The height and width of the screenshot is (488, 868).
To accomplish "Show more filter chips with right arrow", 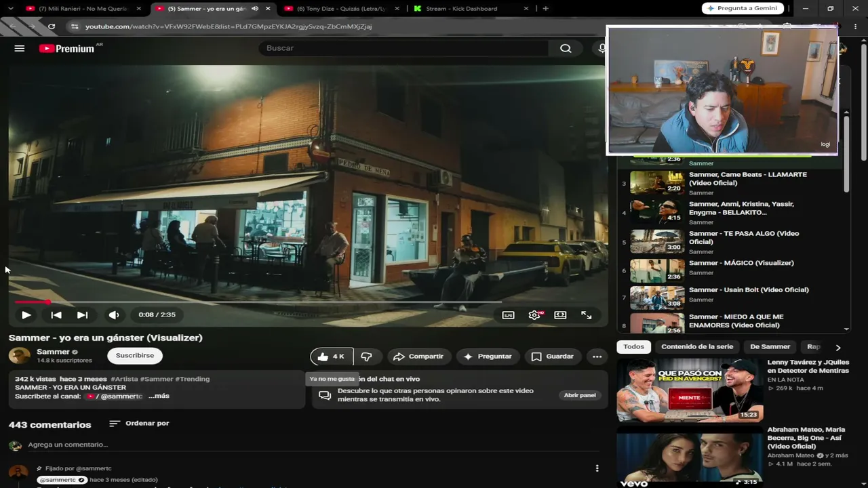I will point(838,346).
